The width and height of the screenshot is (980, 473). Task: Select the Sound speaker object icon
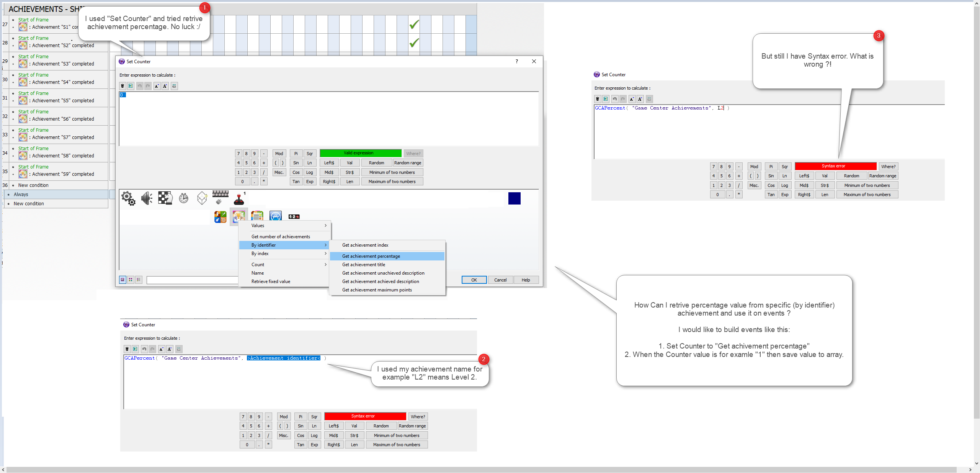coord(147,198)
